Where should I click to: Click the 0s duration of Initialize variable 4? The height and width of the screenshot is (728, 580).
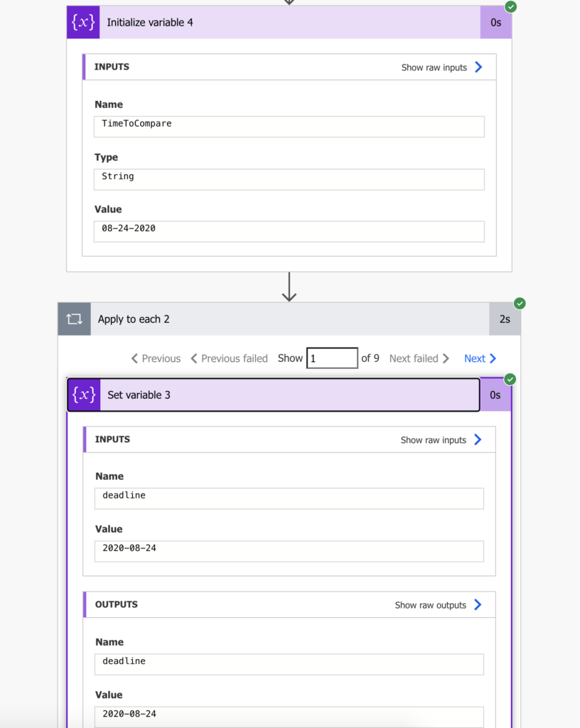point(496,22)
